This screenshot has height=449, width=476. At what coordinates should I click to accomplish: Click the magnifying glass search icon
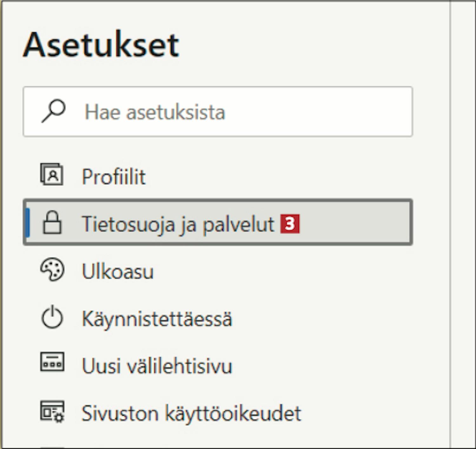point(53,111)
